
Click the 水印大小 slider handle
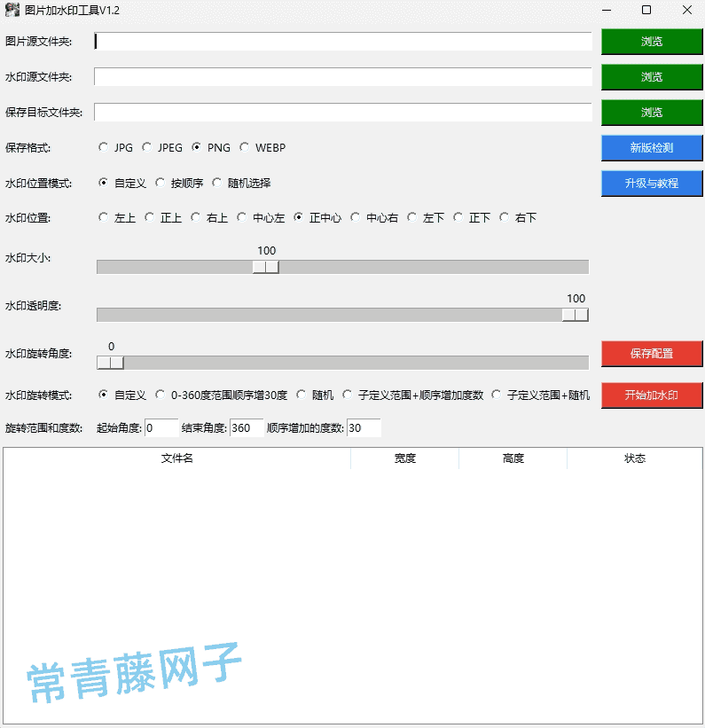pyautogui.click(x=266, y=267)
